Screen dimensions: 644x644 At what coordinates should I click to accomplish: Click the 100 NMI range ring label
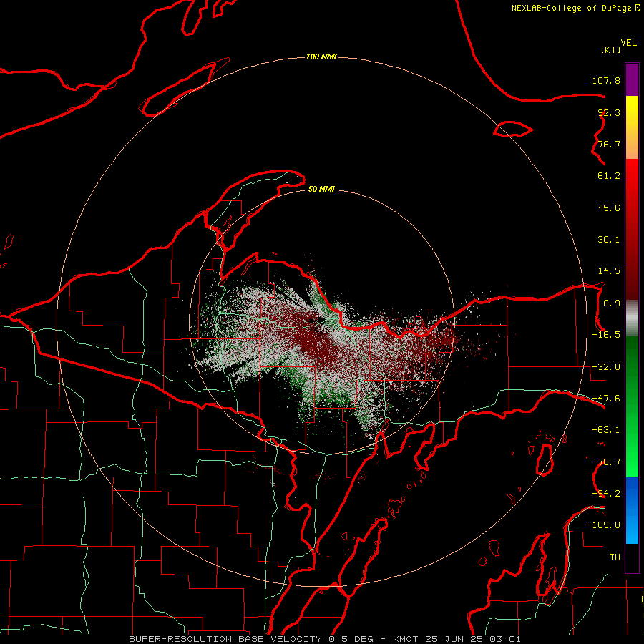pos(321,57)
